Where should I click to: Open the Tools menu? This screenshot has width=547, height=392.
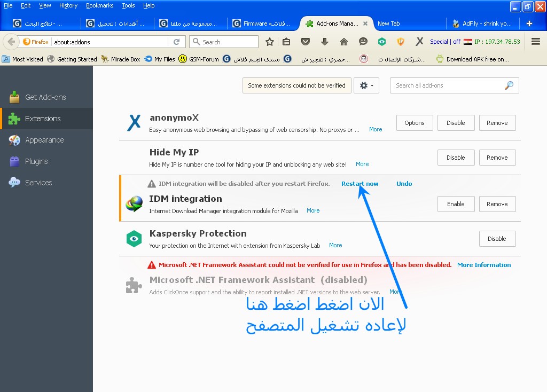[x=128, y=5]
